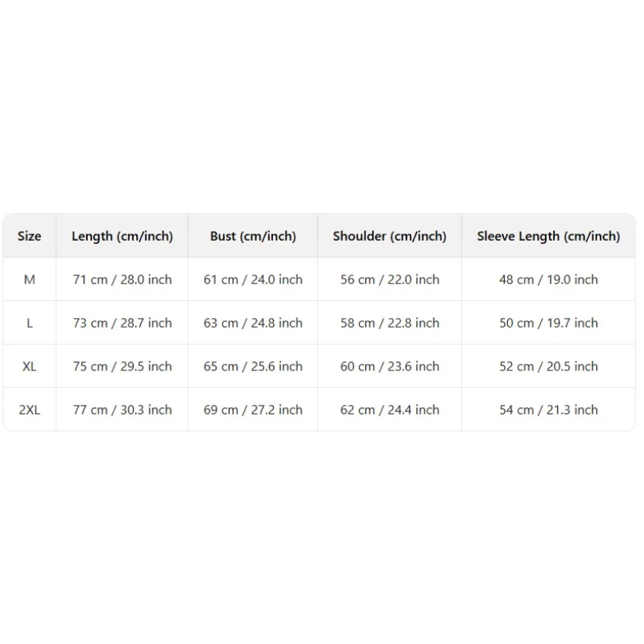Select the XL size row label
644x644 pixels.
point(29,366)
